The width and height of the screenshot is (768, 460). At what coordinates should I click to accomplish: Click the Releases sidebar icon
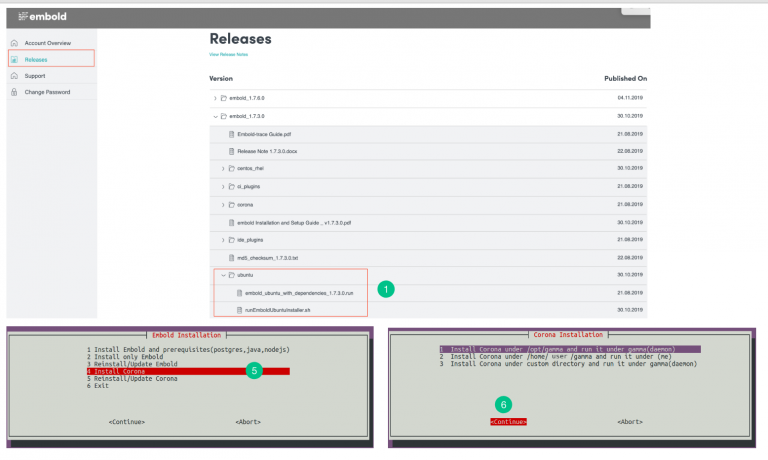(x=14, y=59)
